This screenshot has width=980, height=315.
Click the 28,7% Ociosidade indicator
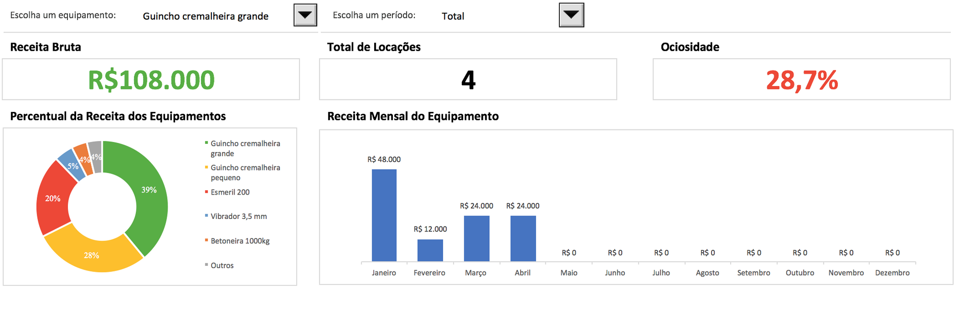[x=802, y=80]
